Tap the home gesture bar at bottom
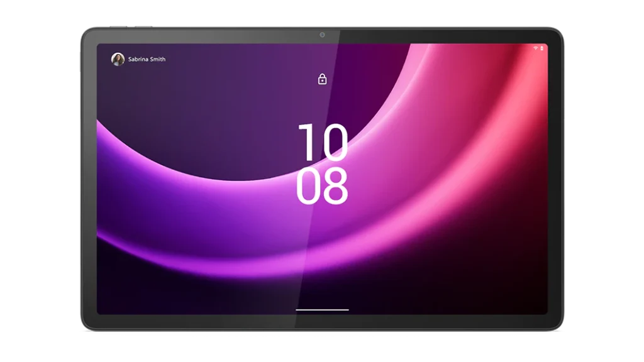 coord(323,310)
